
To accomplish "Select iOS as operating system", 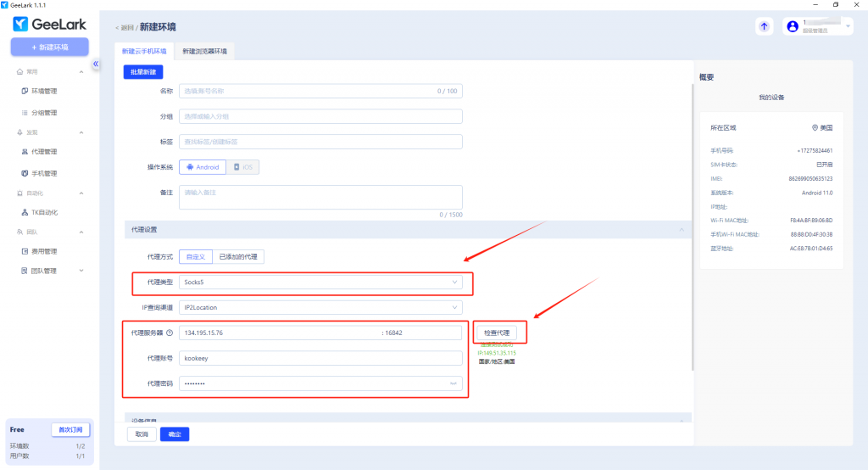I will (242, 167).
